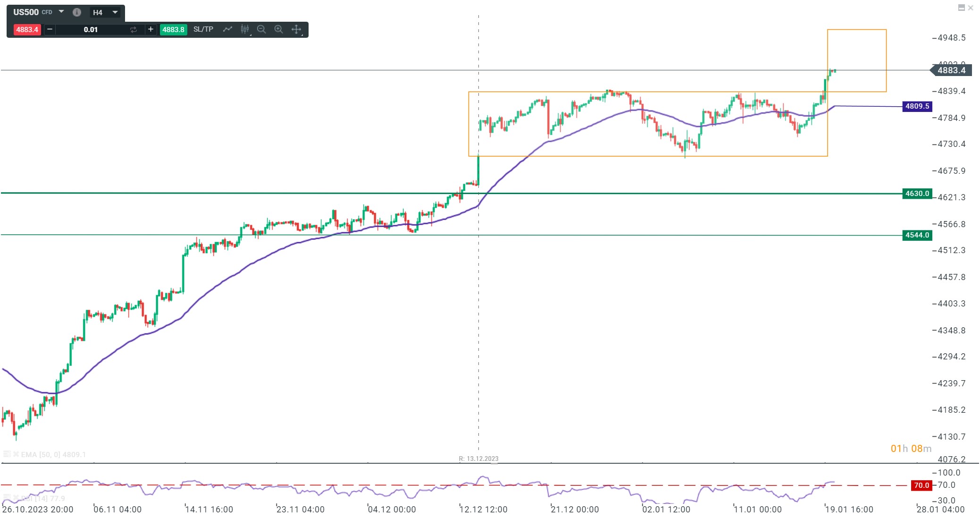Increase order volume with the plus stepper

(150, 29)
